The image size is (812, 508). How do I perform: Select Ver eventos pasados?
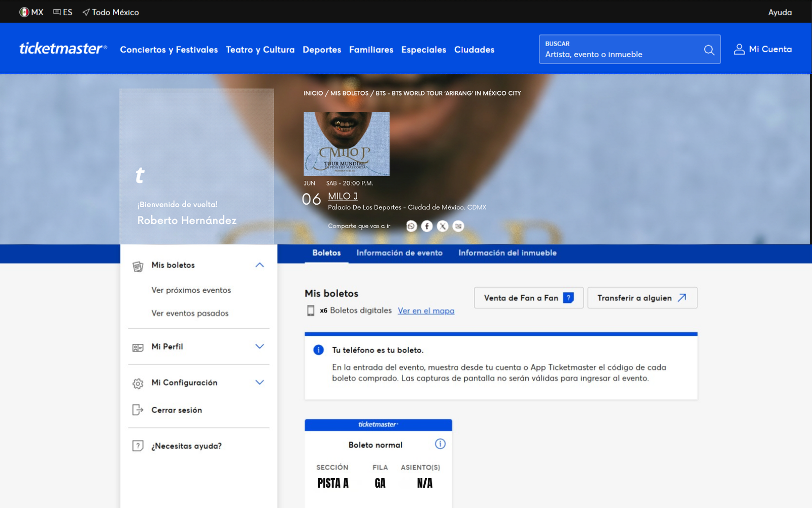coord(190,313)
